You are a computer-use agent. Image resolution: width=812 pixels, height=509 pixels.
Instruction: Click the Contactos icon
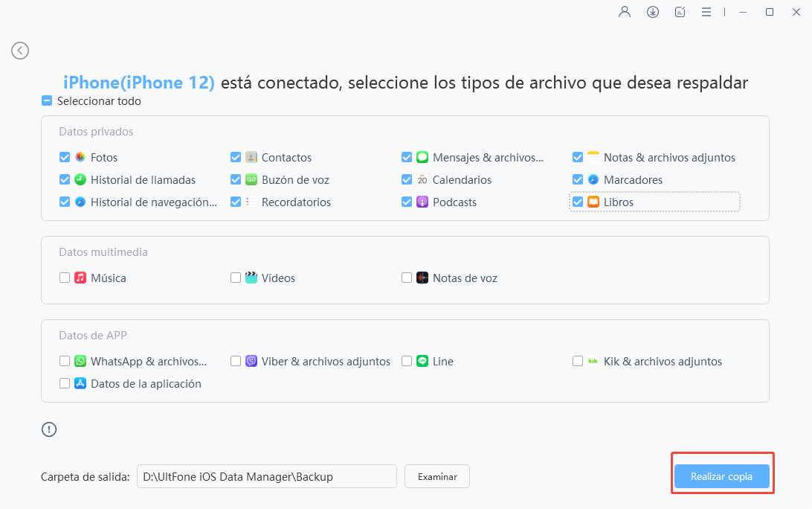251,157
